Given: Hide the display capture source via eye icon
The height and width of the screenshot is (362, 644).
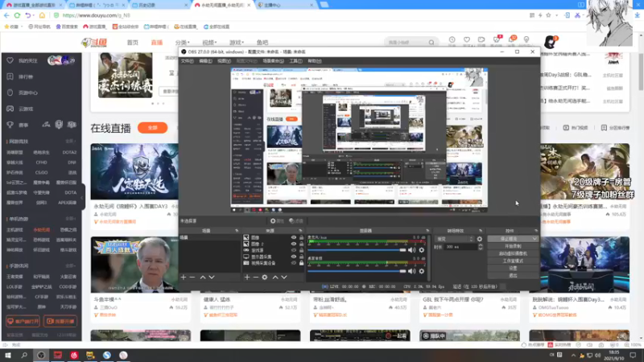Looking at the screenshot, I should [x=294, y=257].
